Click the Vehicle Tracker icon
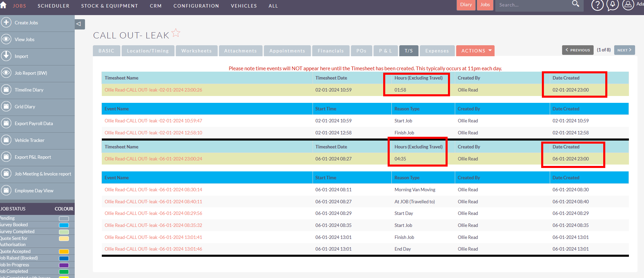Image resolution: width=644 pixels, height=278 pixels. click(x=6, y=140)
